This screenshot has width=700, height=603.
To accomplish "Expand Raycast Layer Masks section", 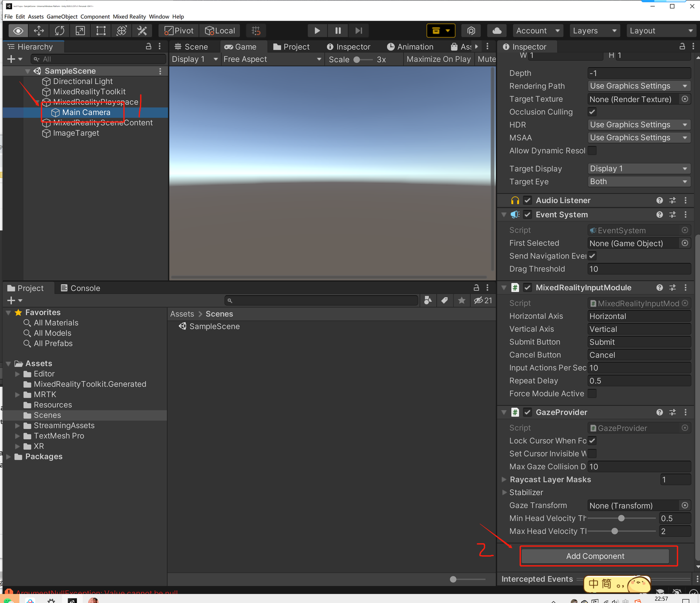I will coord(504,479).
